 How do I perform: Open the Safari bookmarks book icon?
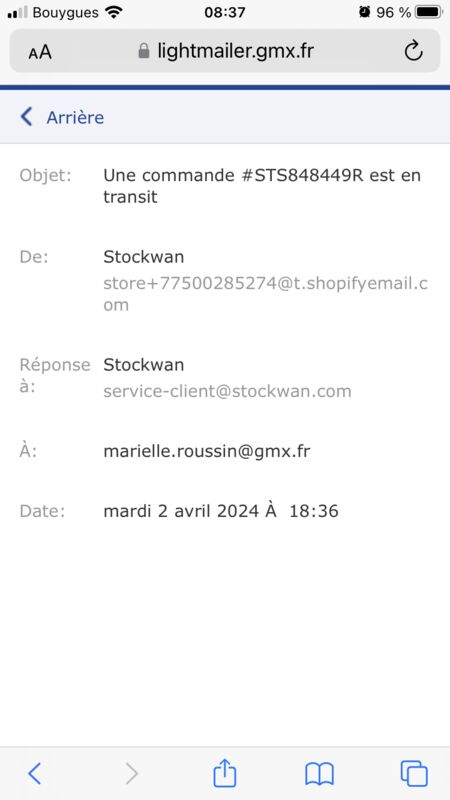tap(319, 774)
